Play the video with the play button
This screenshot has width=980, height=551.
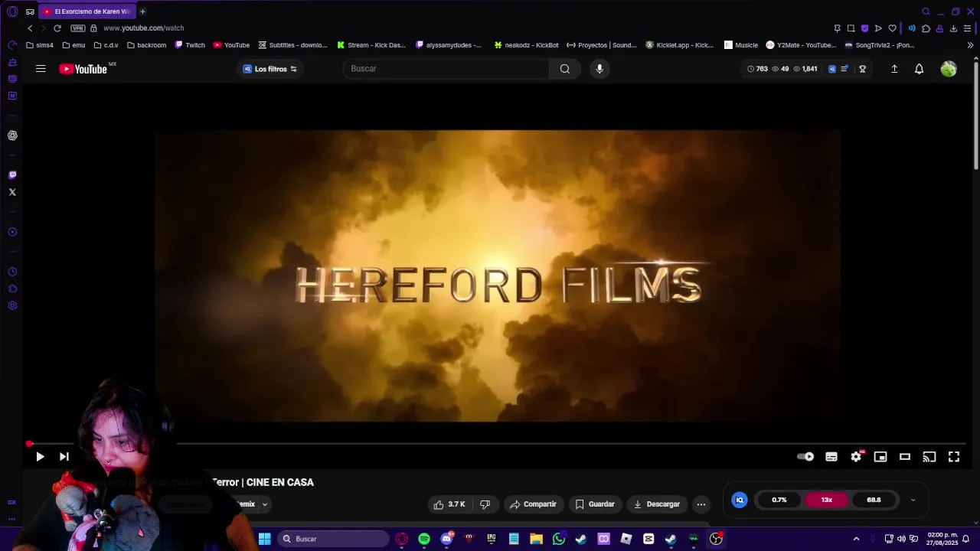[40, 457]
